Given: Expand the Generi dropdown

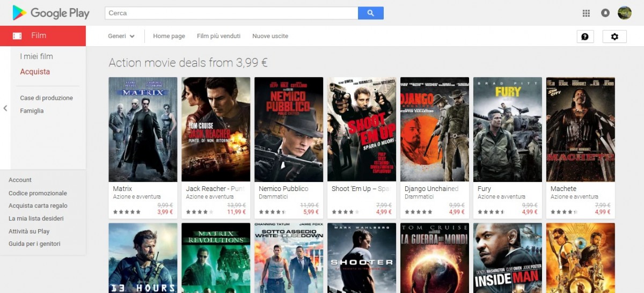Looking at the screenshot, I should [121, 36].
